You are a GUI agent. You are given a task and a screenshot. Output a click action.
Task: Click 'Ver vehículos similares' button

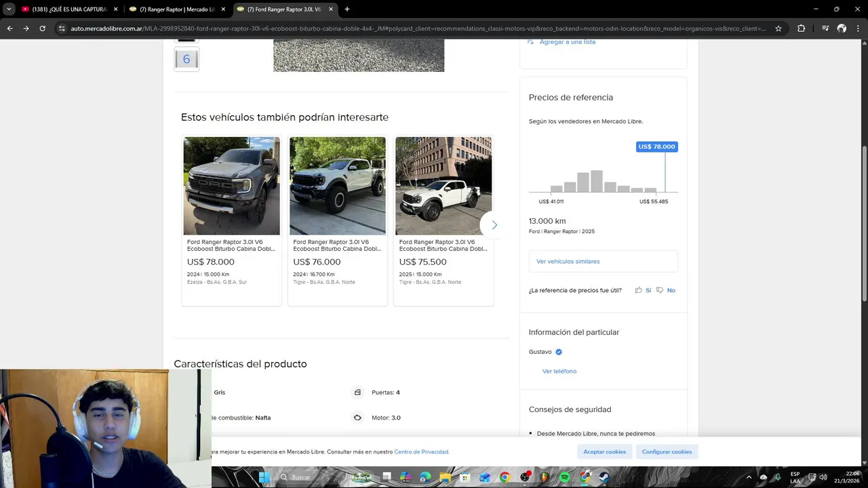pos(603,261)
